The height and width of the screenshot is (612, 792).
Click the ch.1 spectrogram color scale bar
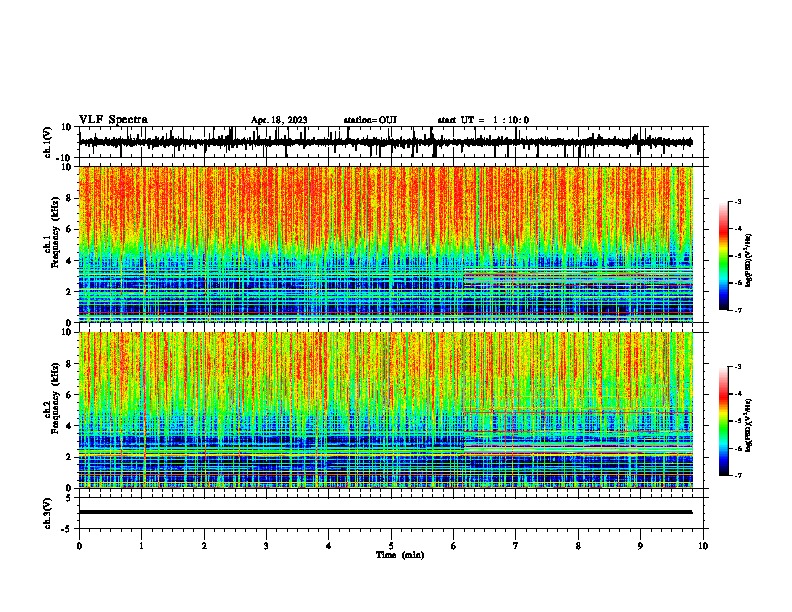click(x=724, y=256)
